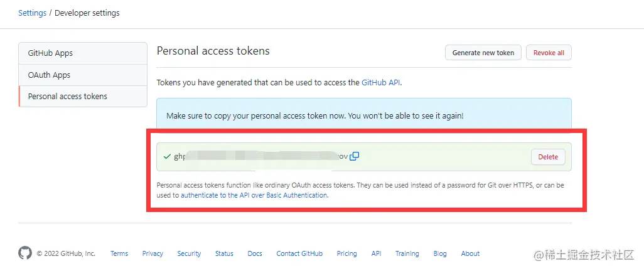Viewport: 644px width, 271px height.
Task: Select Personal access tokens sidebar item
Action: [83, 96]
